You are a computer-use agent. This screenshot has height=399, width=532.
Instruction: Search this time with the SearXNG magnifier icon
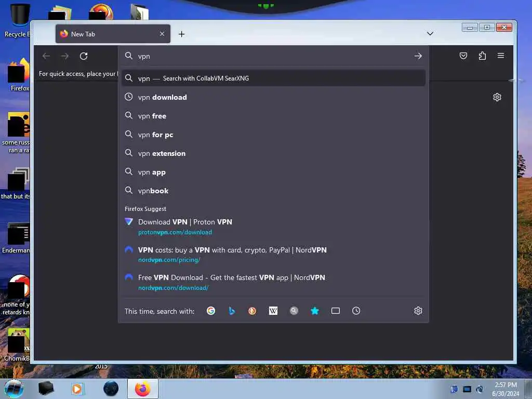click(294, 311)
